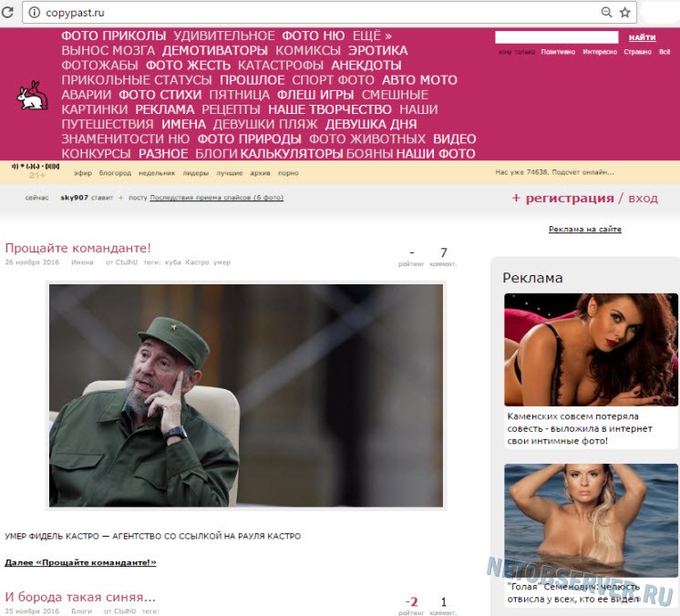Image resolution: width=680 pixels, height=616 pixels.
Task: Open the КАТАСТРОФЫ category
Action: click(281, 65)
